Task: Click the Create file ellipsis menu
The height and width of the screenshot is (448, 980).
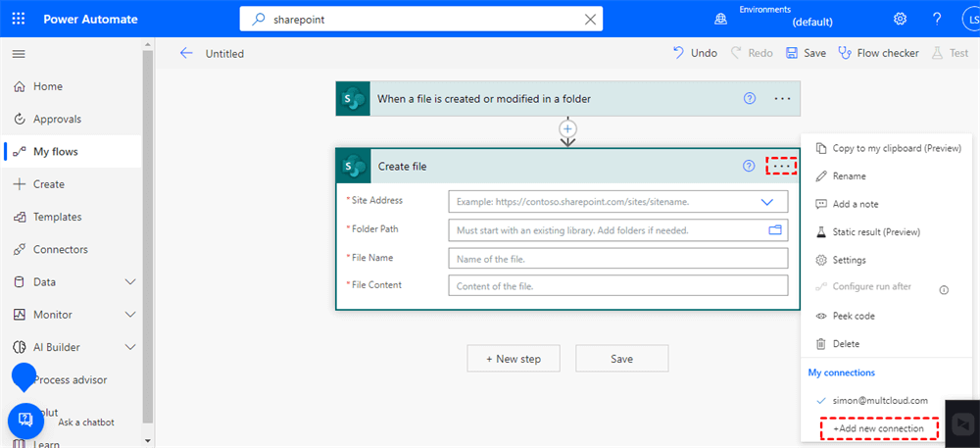Action: (x=782, y=167)
